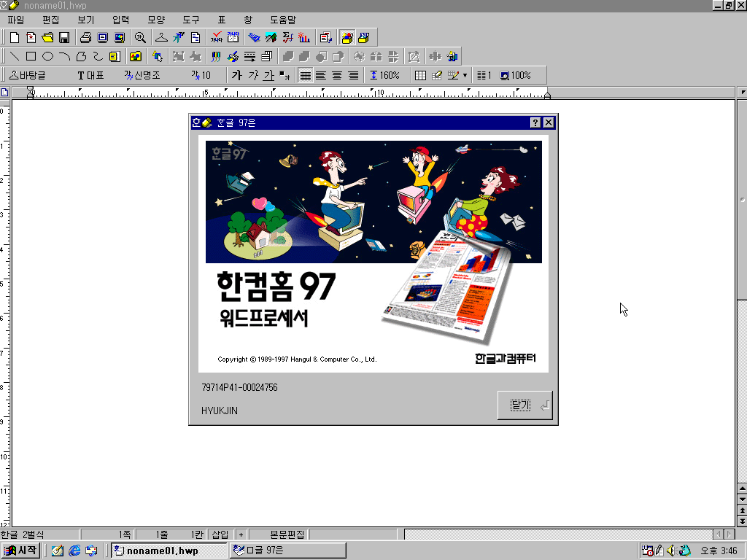
Task: Open the character color 가 dropdown
Action: (x=285, y=75)
